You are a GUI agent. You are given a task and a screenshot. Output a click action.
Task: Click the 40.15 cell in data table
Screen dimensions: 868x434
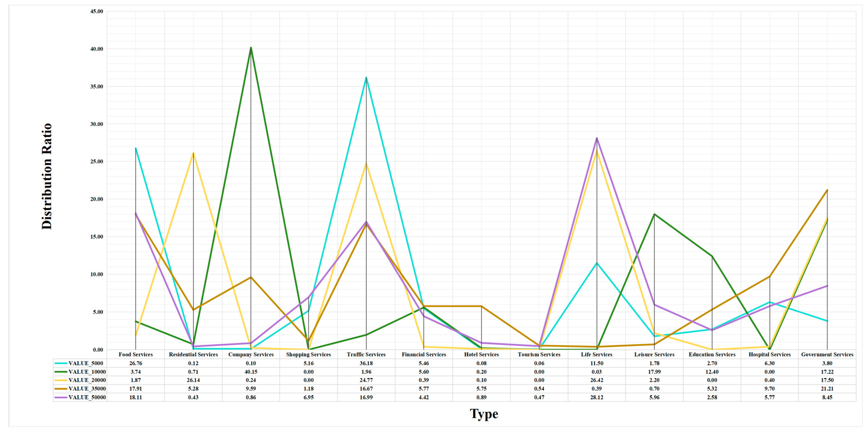(251, 372)
